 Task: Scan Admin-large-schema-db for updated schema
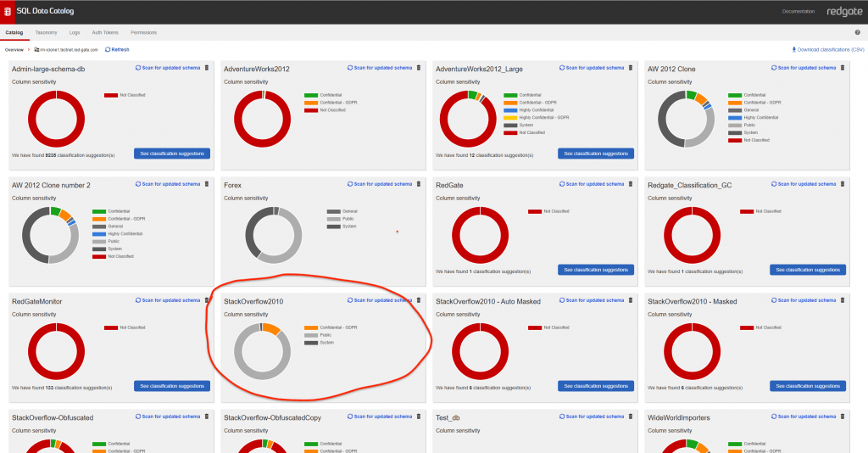pos(168,68)
